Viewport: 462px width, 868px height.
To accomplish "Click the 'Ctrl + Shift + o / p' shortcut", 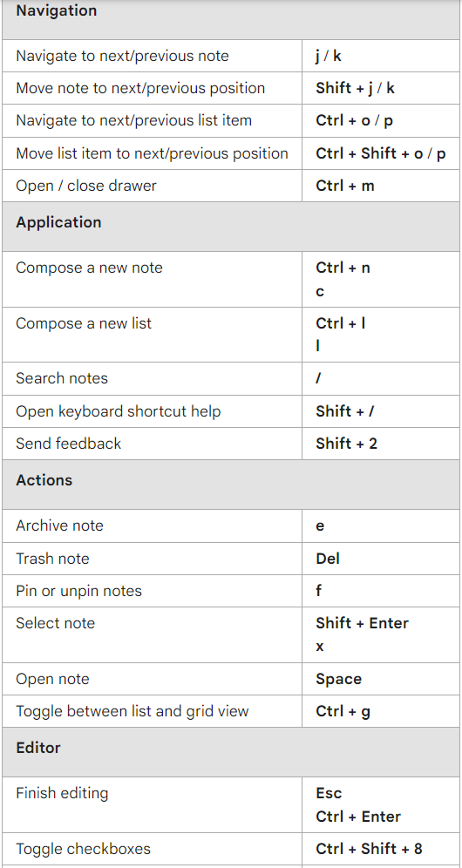I will click(381, 153).
